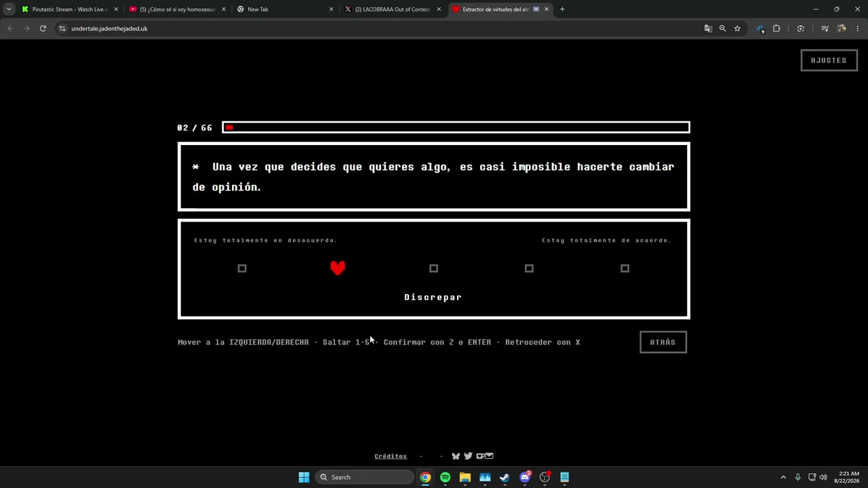This screenshot has width=868, height=488.
Task: Open the tab search dropdown arrow
Action: (x=9, y=9)
